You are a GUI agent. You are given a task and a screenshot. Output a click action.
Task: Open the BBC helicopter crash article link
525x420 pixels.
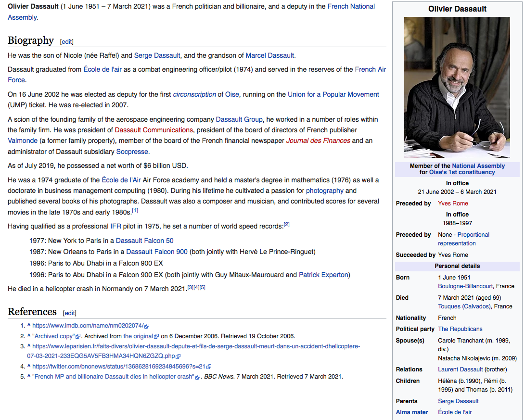click(x=113, y=377)
